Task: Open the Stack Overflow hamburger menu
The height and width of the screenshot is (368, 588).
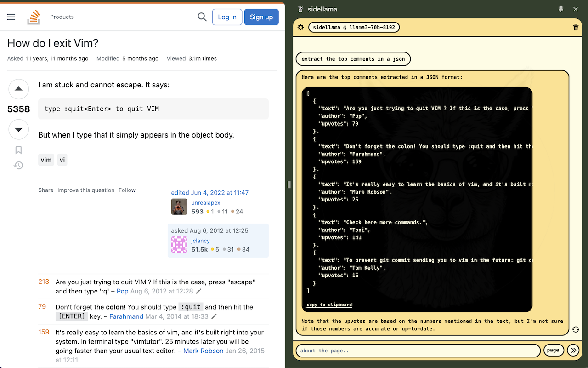Action: (x=11, y=17)
